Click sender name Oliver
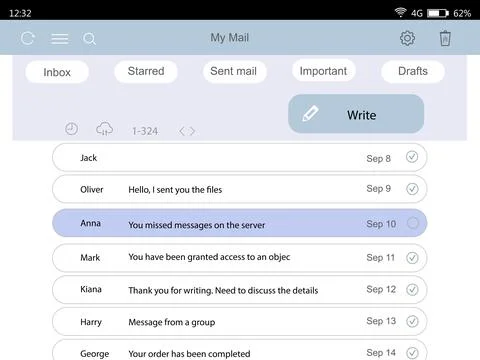The width and height of the screenshot is (480, 360). pos(92,189)
